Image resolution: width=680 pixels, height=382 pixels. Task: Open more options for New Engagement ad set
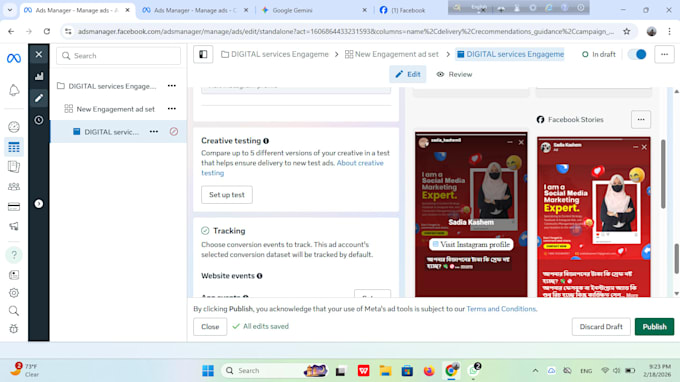tap(172, 109)
